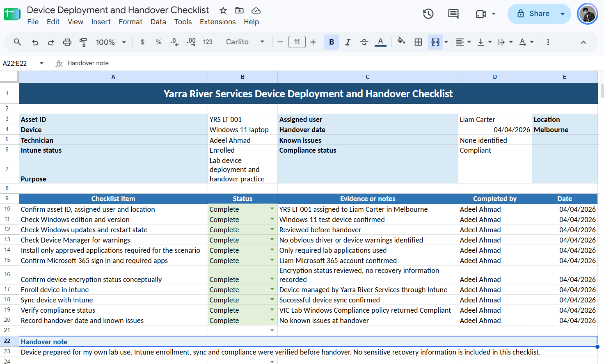Open the comments panel icon
This screenshot has width=604, height=364.
453,14
